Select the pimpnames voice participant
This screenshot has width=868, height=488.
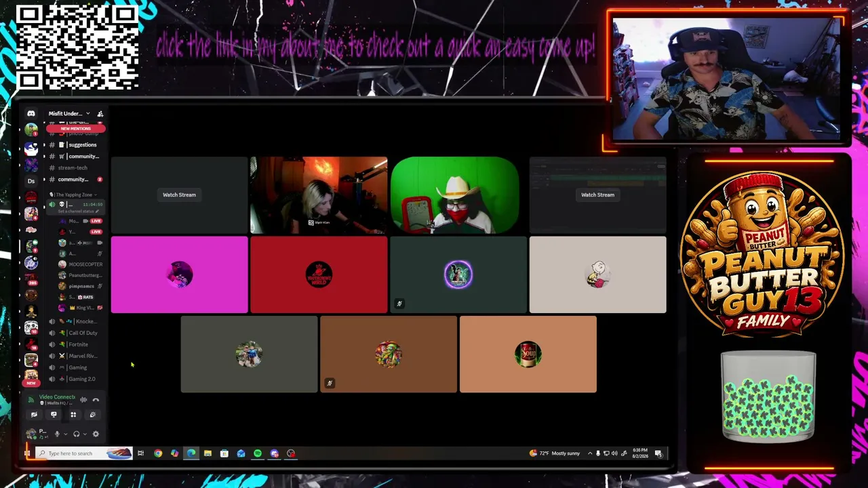click(81, 286)
